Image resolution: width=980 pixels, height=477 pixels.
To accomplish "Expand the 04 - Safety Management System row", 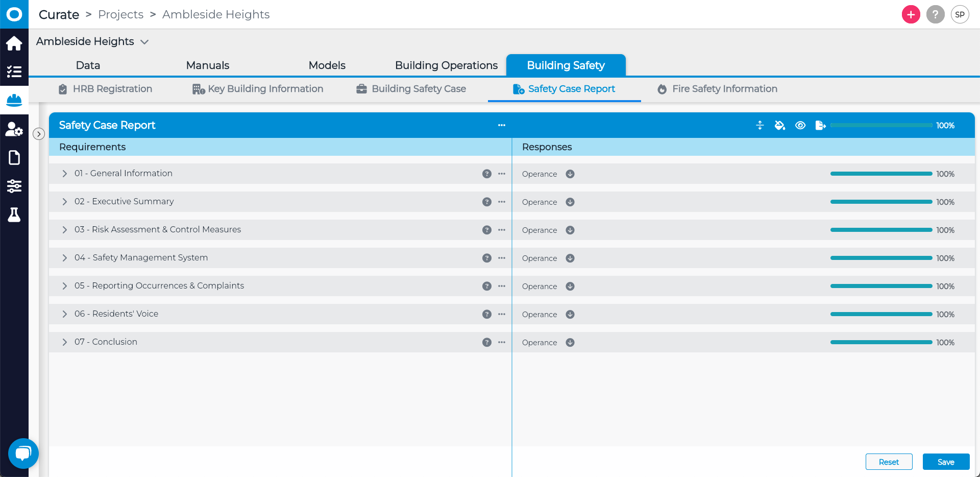I will pyautogui.click(x=65, y=258).
